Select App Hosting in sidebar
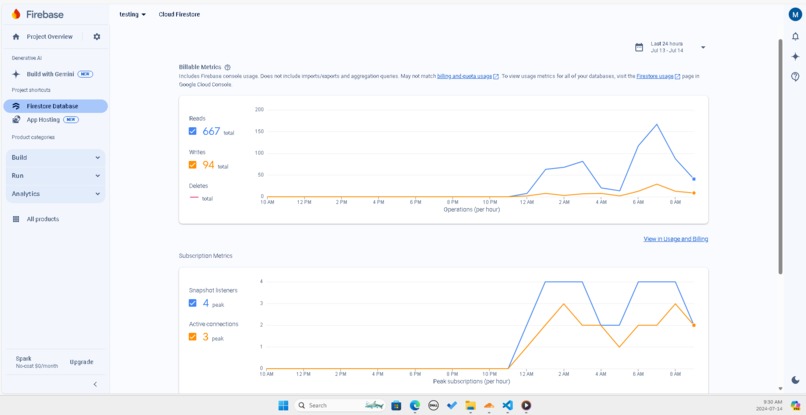Screen dimensions: 806x415 (56, 120)
